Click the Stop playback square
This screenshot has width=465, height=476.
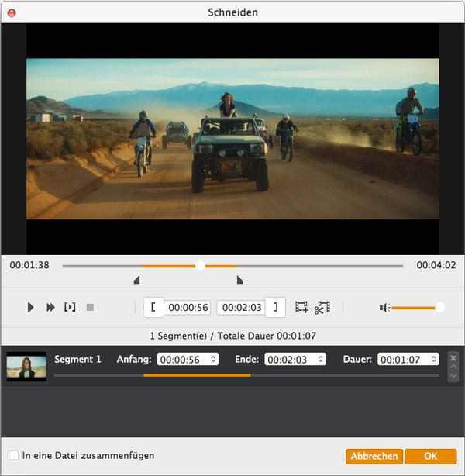[90, 308]
